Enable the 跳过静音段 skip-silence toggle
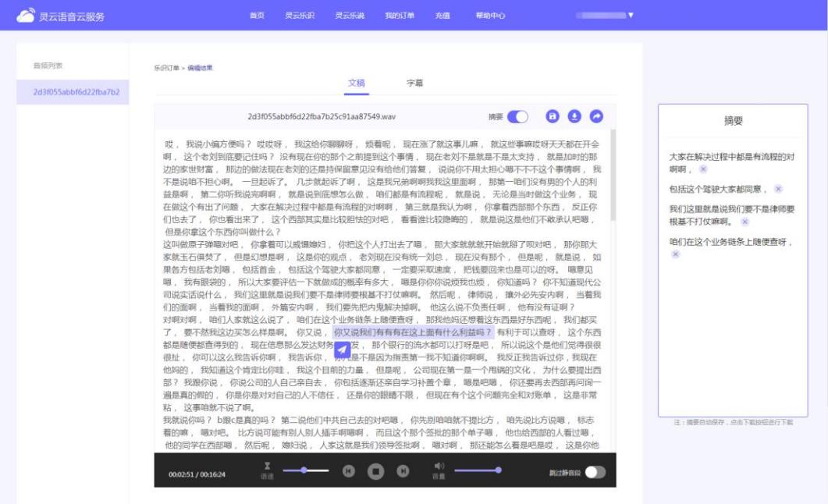 click(595, 472)
